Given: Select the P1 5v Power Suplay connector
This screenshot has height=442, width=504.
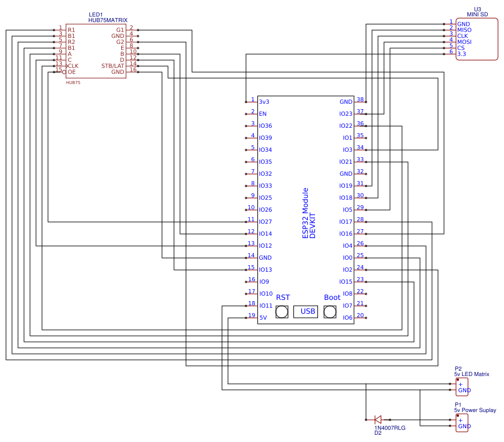Looking at the screenshot, I should 462,423.
